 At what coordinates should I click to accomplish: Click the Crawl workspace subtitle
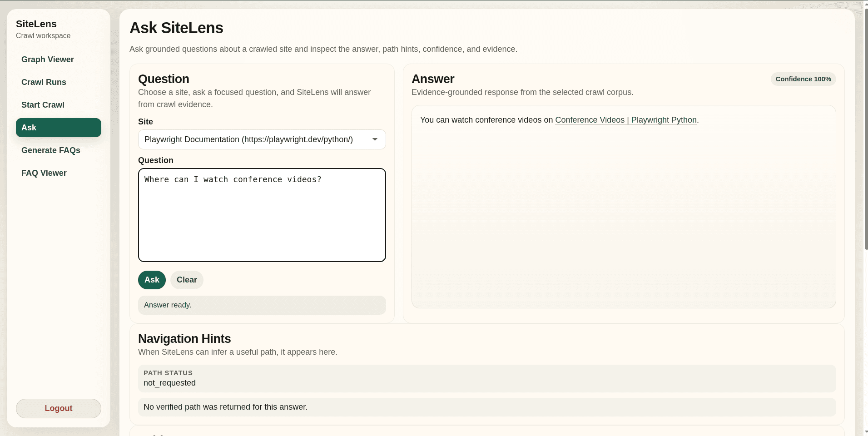[x=43, y=36]
